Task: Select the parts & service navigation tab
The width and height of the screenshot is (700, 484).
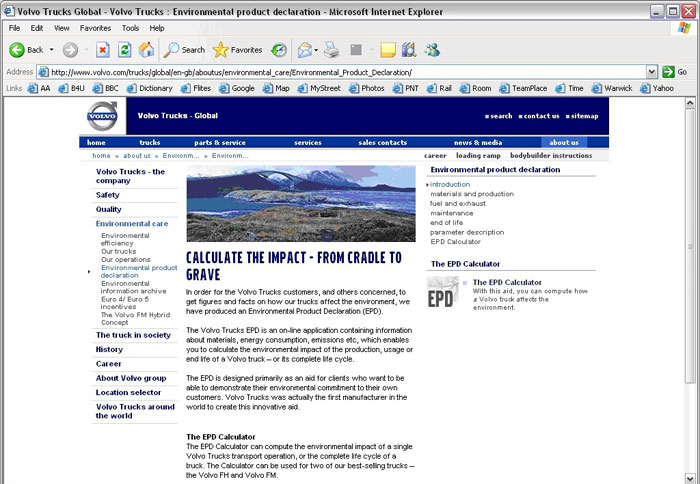Action: pyautogui.click(x=220, y=142)
